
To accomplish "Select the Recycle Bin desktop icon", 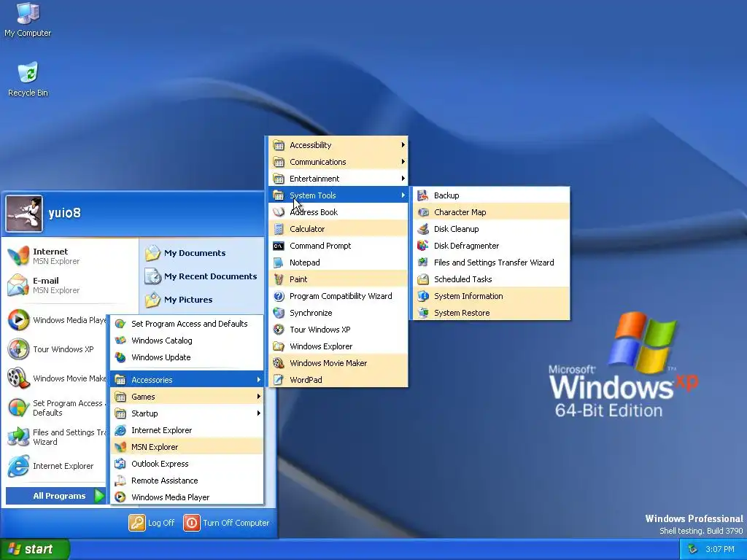I will (28, 79).
